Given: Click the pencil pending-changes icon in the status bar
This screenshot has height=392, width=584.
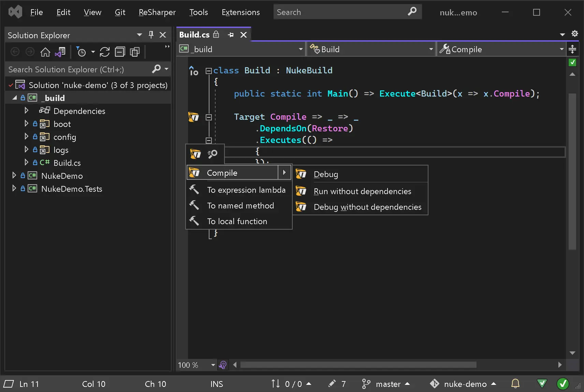Looking at the screenshot, I should coord(332,384).
